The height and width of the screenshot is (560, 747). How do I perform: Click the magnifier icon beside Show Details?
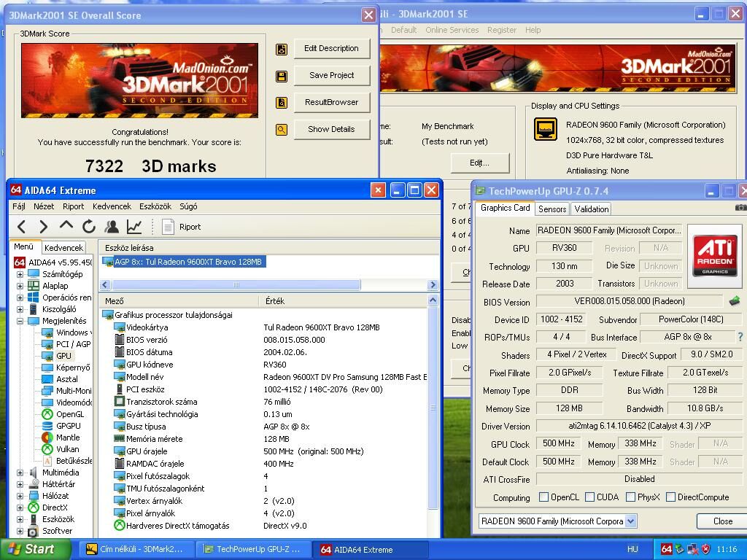(282, 130)
